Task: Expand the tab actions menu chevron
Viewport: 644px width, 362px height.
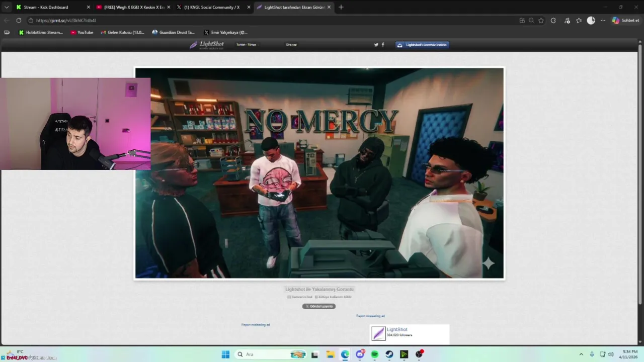Action: 7,7
